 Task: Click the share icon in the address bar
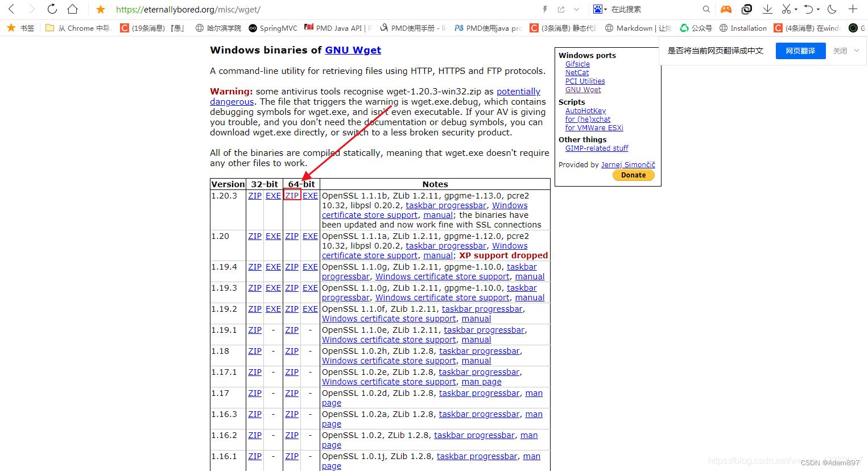[561, 9]
